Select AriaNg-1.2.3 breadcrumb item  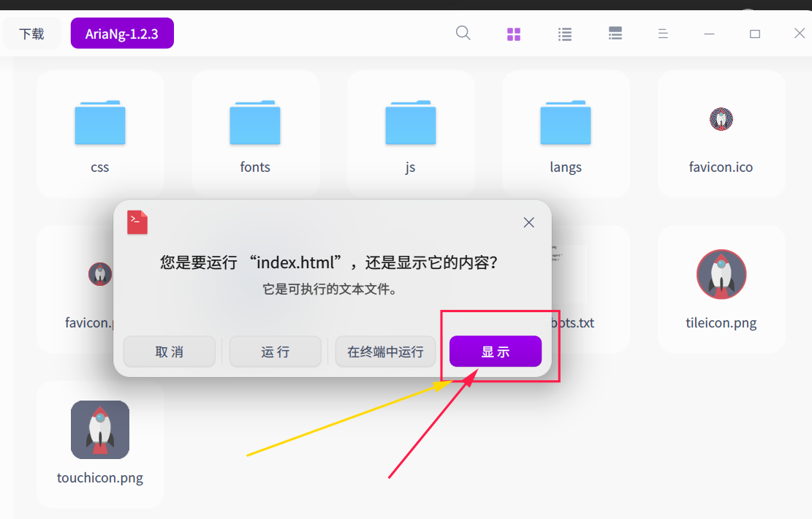[x=121, y=33]
